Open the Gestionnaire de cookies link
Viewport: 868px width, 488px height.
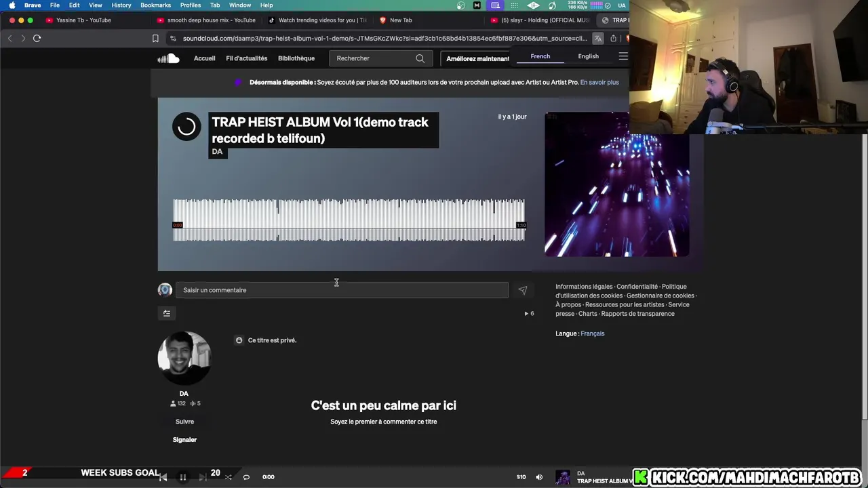coord(660,296)
